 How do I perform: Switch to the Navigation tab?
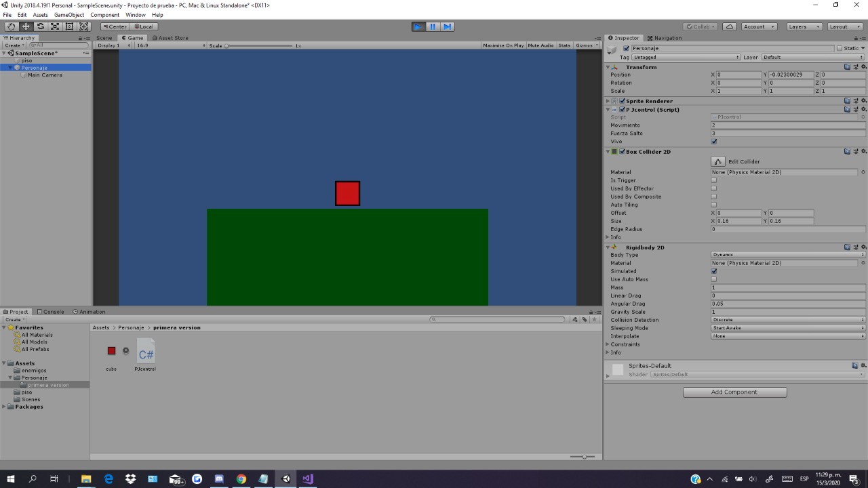pyautogui.click(x=665, y=38)
